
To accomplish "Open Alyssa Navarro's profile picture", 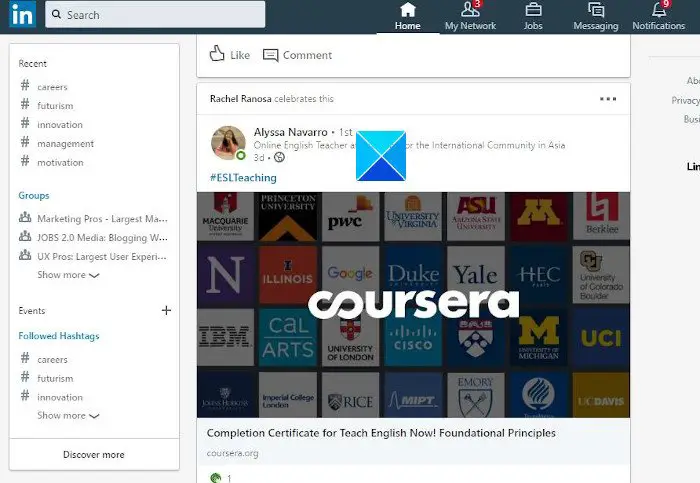I will tap(228, 143).
